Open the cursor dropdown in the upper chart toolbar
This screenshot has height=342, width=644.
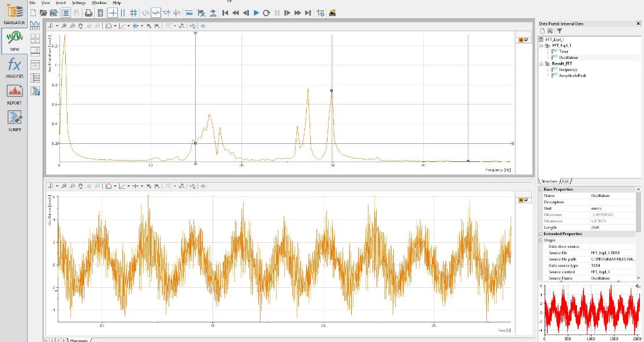57,26
